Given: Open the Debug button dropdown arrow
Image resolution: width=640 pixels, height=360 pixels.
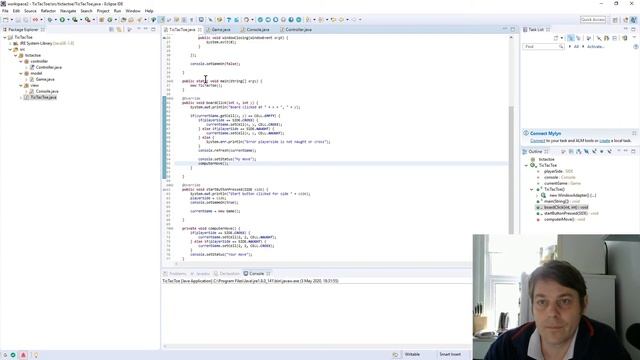Looking at the screenshot, I should pyautogui.click(x=55, y=20).
